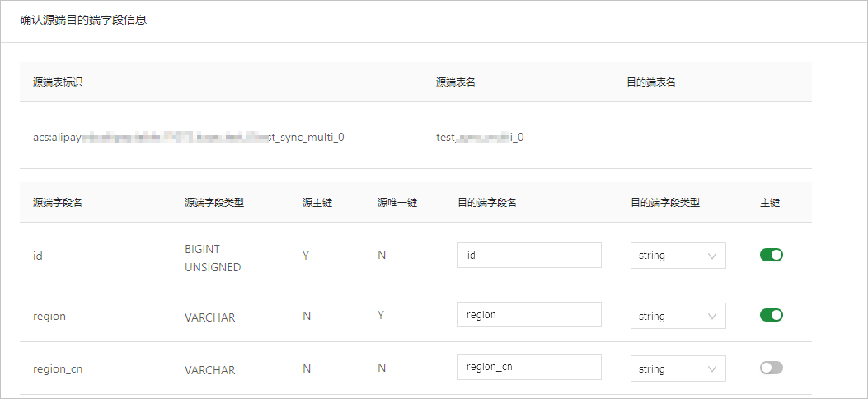Click the 目的端字段类型 column header
This screenshot has height=399, width=868.
click(x=665, y=203)
